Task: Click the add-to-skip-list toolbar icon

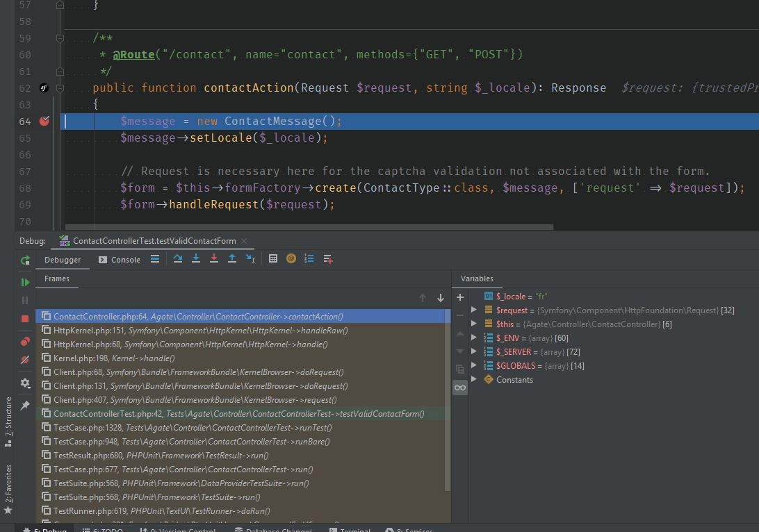Action: pyautogui.click(x=327, y=259)
